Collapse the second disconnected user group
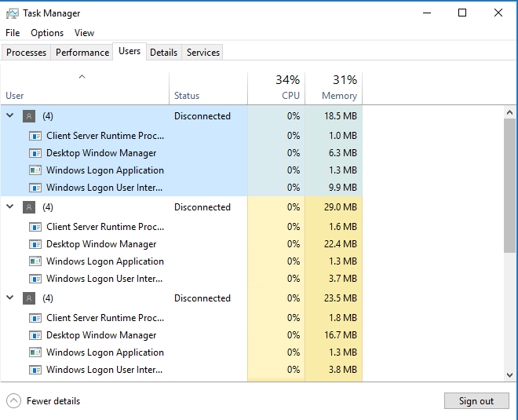This screenshot has height=420, width=518. pos(10,206)
